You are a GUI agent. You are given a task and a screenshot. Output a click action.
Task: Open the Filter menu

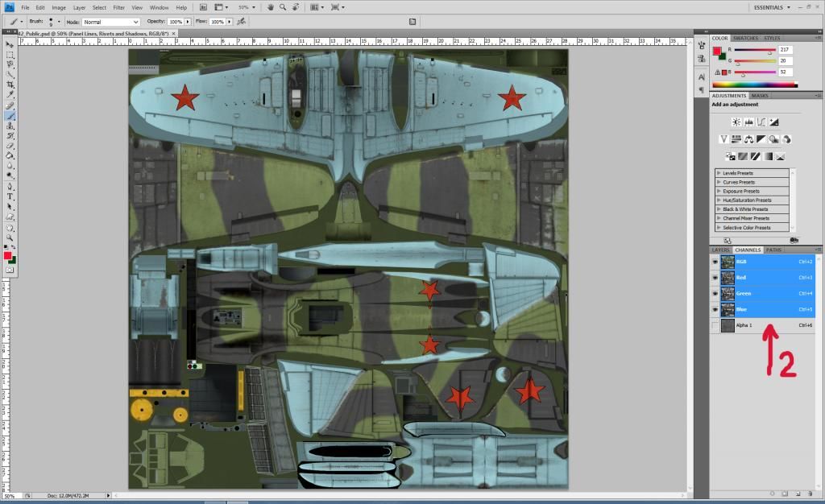point(118,7)
